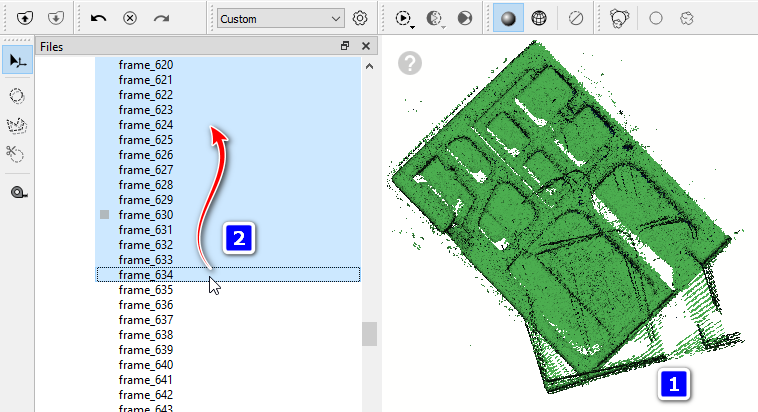Select frame_630 in the Files list
Screen dimensions: 758x412
[146, 215]
